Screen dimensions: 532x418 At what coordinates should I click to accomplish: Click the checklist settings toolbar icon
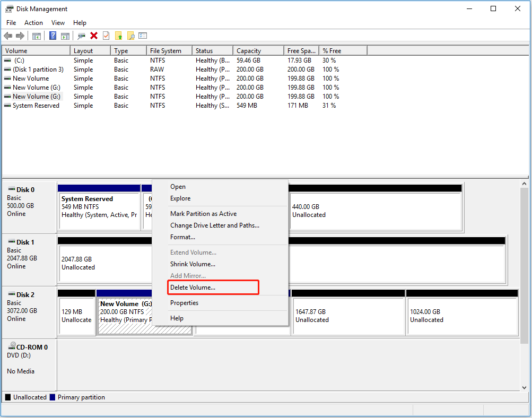[x=143, y=36]
